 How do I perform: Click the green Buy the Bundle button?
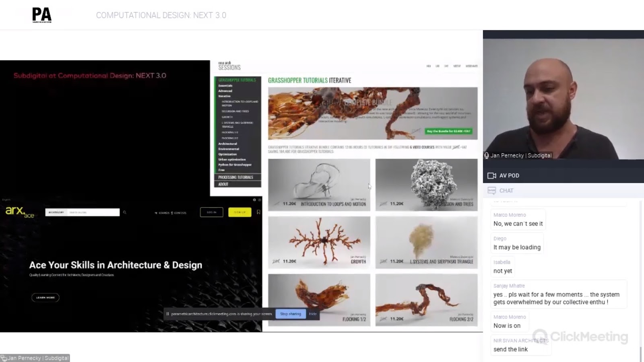[x=449, y=131]
